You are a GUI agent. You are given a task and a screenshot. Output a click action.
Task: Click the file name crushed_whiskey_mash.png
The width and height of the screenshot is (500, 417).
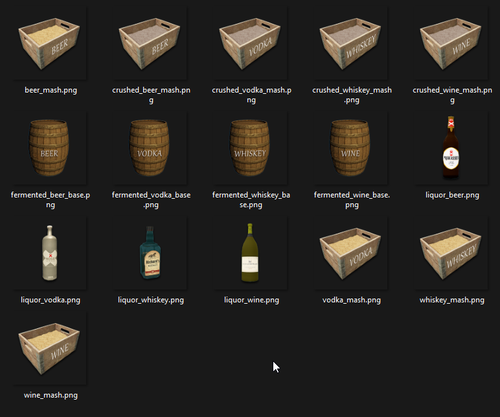pyautogui.click(x=352, y=95)
